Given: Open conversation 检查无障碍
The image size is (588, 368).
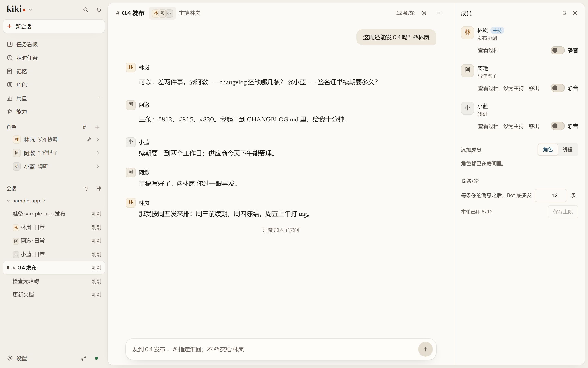Looking at the screenshot, I should tap(54, 281).
